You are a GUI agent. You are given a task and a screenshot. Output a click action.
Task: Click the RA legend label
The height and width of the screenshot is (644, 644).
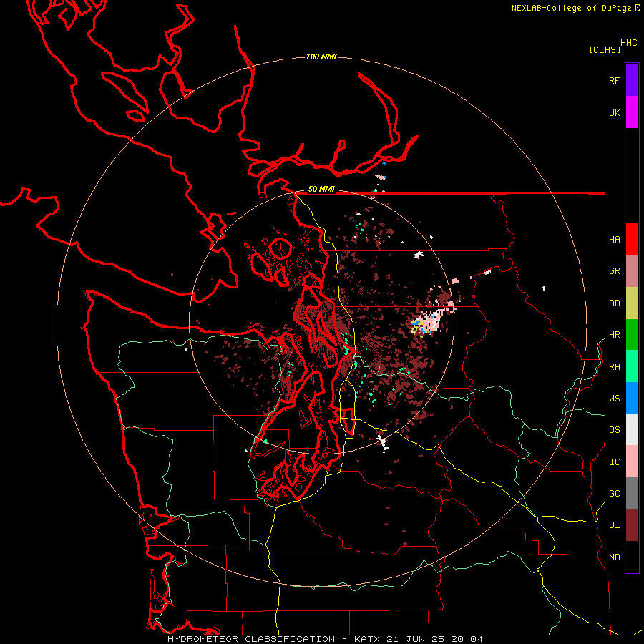tap(614, 367)
